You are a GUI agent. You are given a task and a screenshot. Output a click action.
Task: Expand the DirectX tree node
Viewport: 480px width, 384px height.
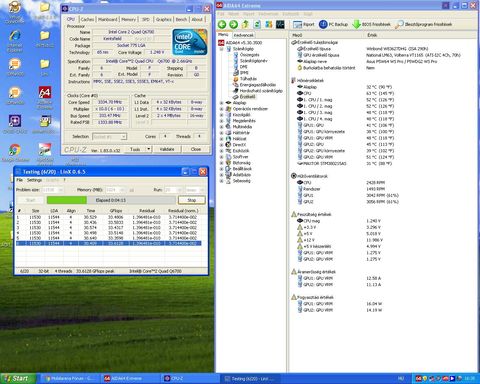[x=221, y=145]
